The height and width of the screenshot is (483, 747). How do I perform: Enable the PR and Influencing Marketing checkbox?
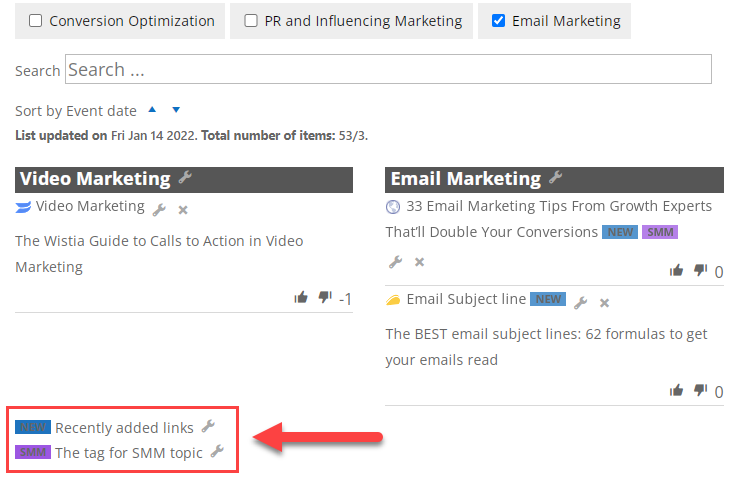[x=251, y=21]
